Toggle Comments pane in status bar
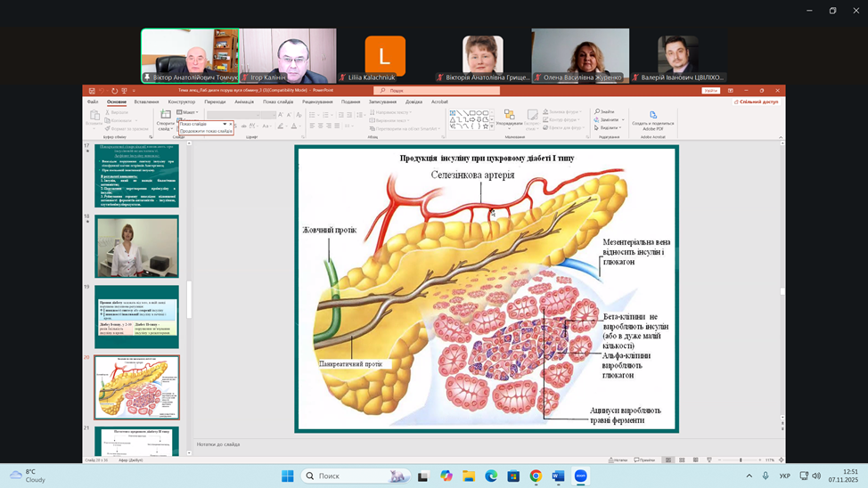 coord(643,460)
